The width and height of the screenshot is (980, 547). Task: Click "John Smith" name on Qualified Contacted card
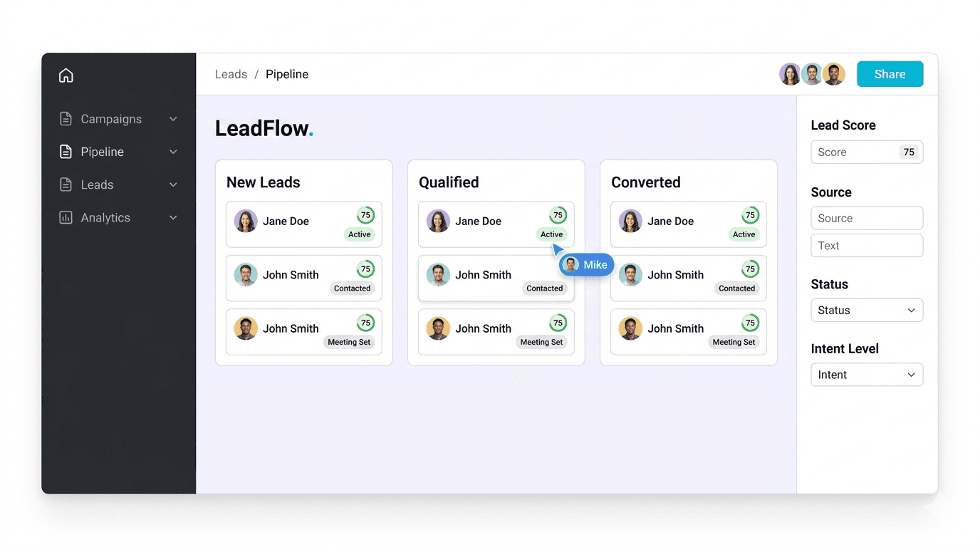click(484, 275)
